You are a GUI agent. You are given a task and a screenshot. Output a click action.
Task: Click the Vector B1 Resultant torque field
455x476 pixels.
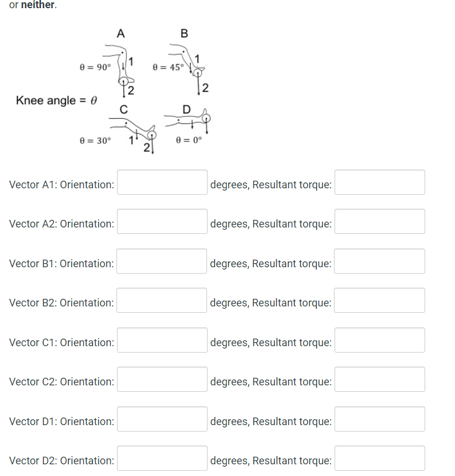(x=379, y=261)
